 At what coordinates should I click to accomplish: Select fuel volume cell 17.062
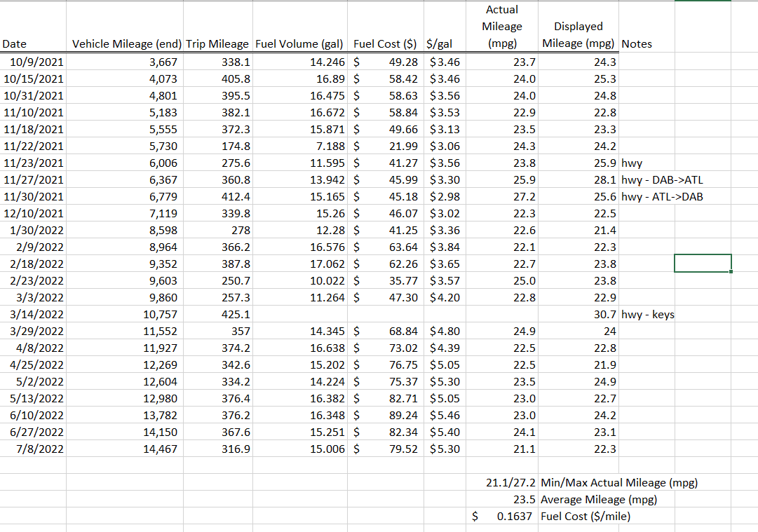coord(299,264)
